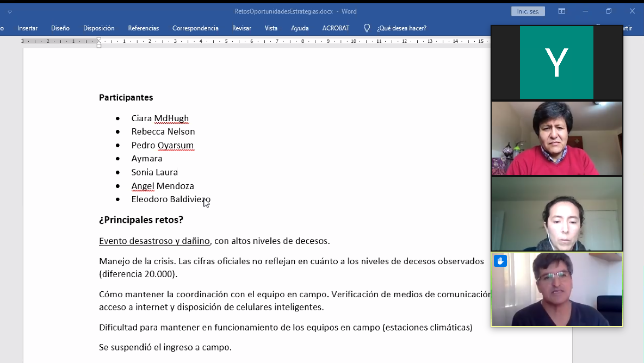Open the Insertar ribbon tab
644x363 pixels.
[x=27, y=28]
